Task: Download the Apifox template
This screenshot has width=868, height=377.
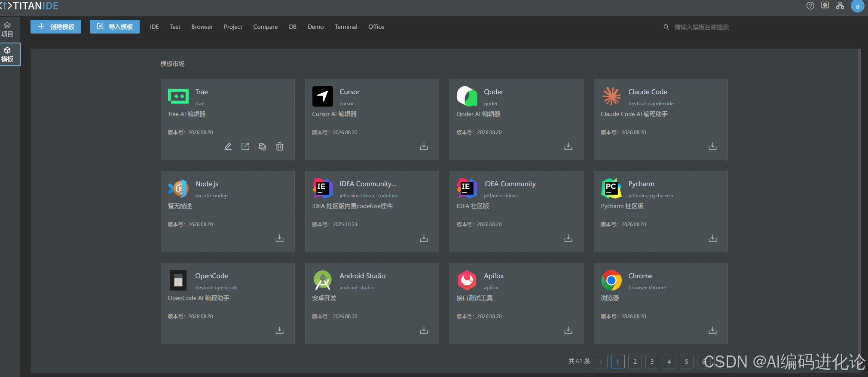Action: pyautogui.click(x=568, y=330)
